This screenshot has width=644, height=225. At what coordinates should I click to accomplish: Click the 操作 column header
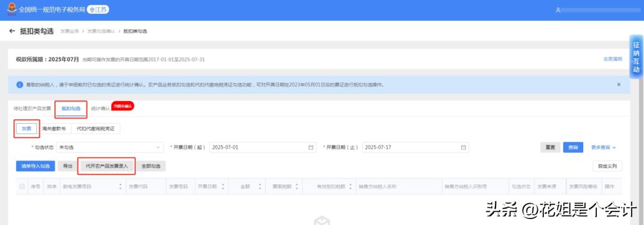tap(609, 186)
